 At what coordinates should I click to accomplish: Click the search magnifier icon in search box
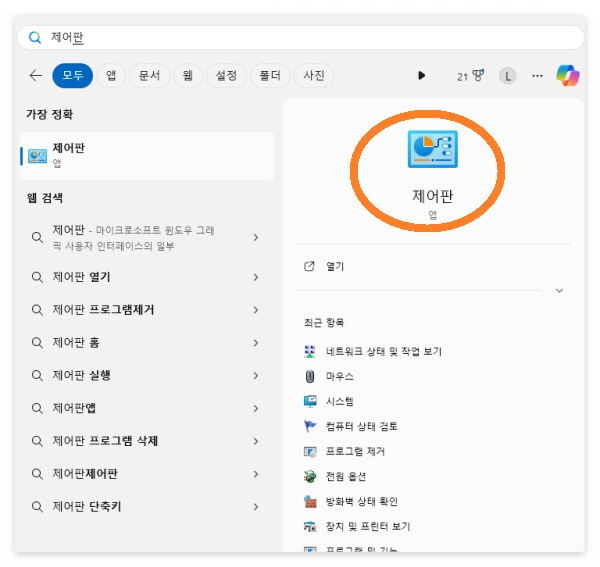35,37
